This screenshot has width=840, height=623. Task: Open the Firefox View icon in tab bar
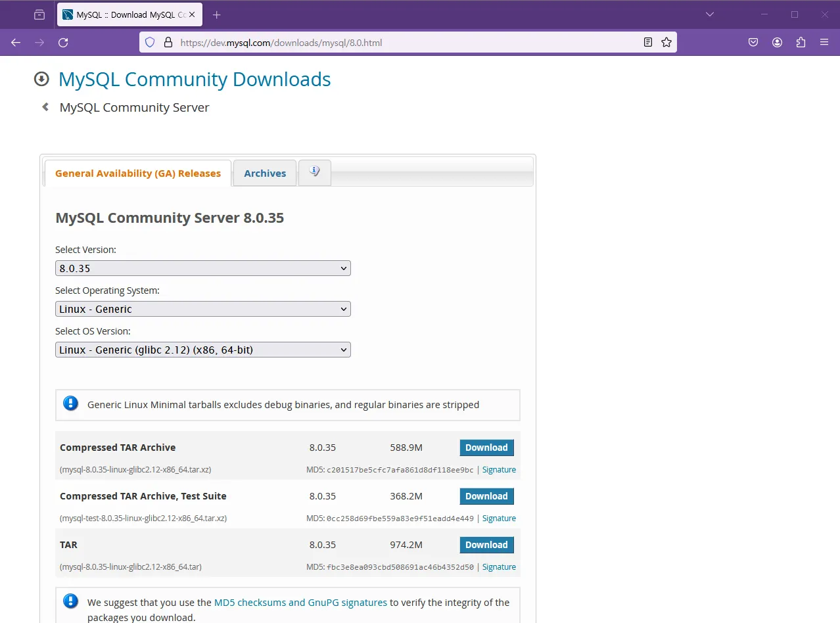tap(39, 14)
